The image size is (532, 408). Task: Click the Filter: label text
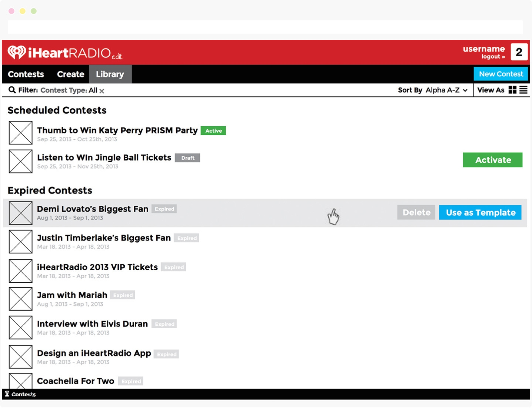pyautogui.click(x=28, y=90)
